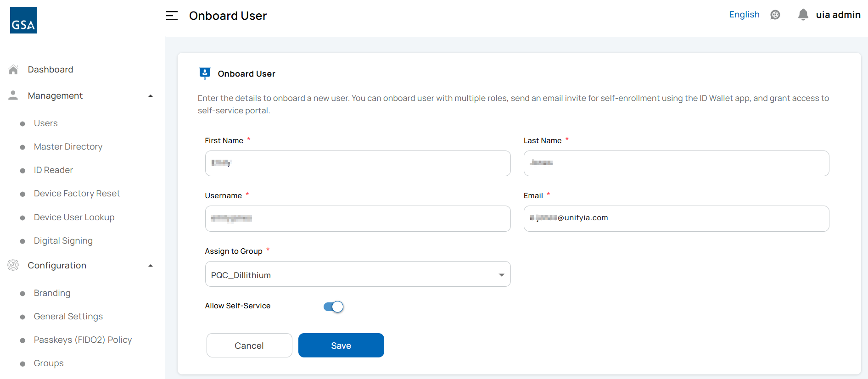Viewport: 868px width, 379px height.
Task: Click the Management person icon
Action: click(x=13, y=95)
